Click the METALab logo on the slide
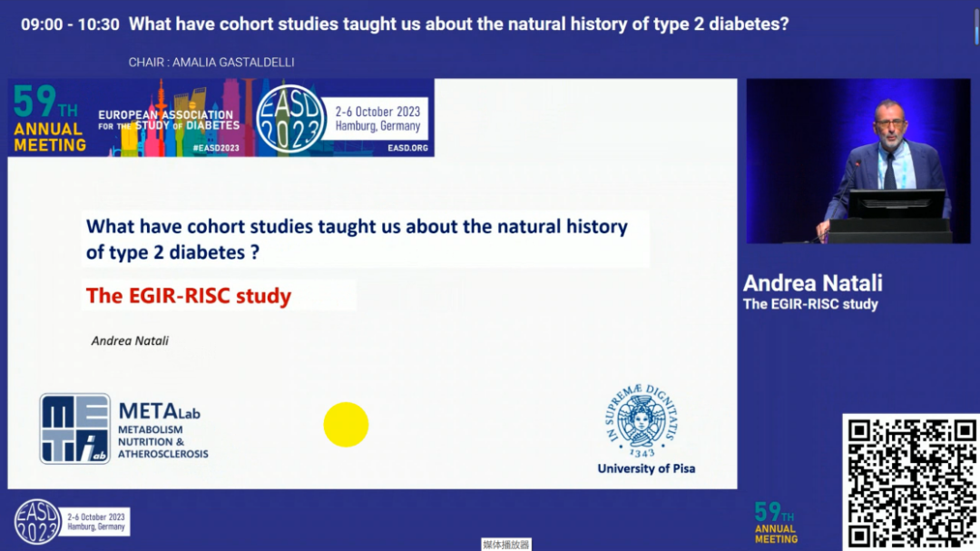The height and width of the screenshot is (551, 980). (x=123, y=429)
